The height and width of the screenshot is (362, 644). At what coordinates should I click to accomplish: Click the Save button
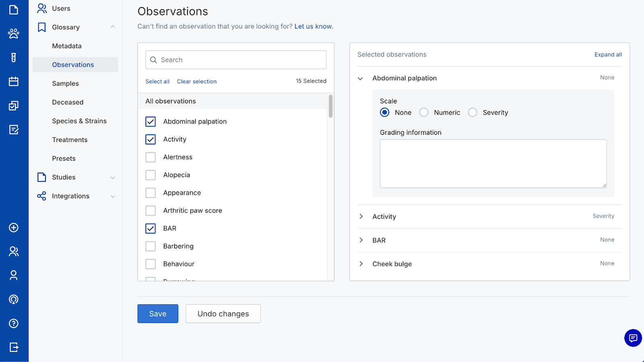[158, 314]
